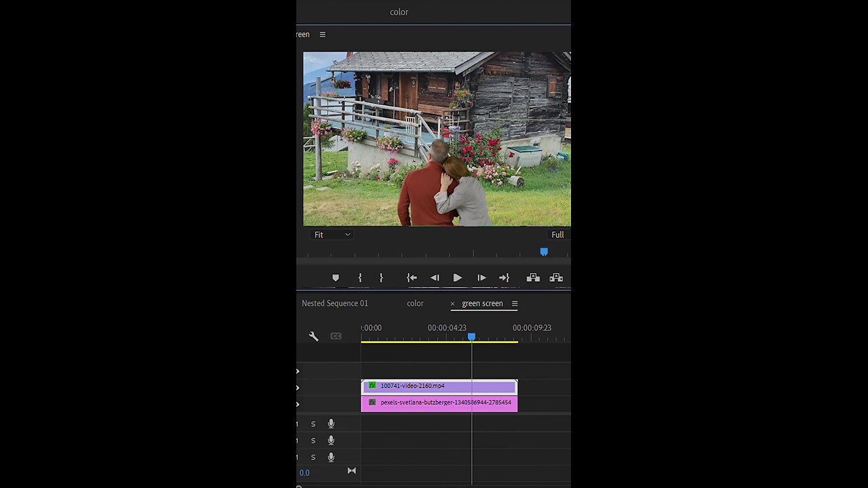Step back one frame
This screenshot has height=488, width=868.
click(435, 278)
